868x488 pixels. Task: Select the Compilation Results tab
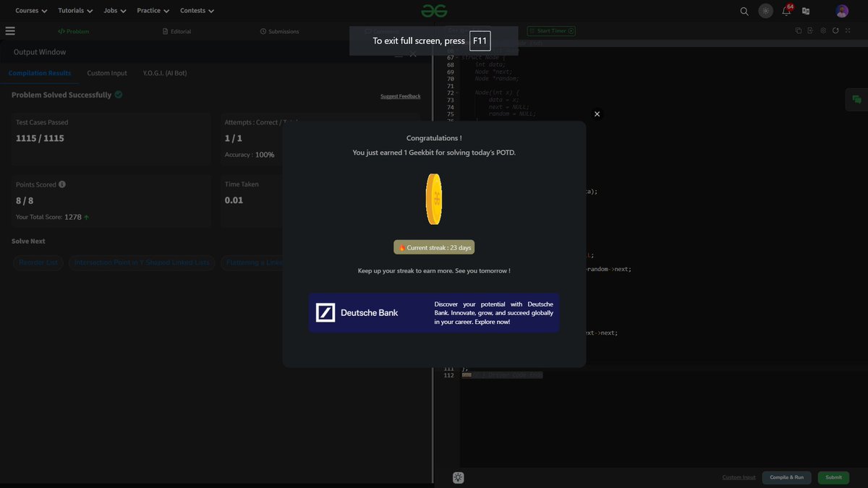[x=40, y=73]
